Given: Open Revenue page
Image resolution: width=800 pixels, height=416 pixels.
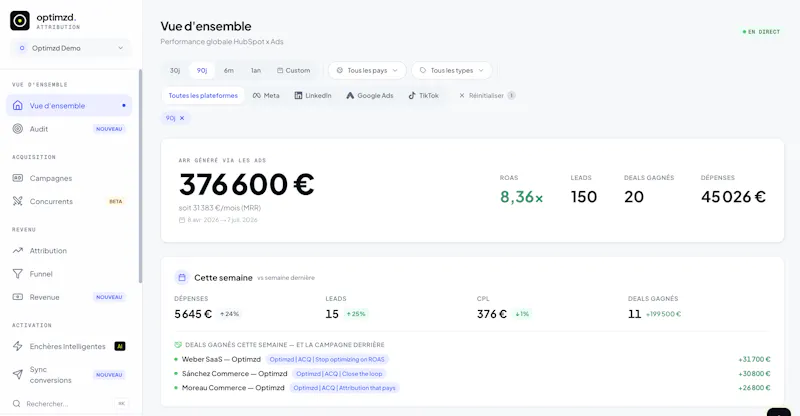Looking at the screenshot, I should pyautogui.click(x=69, y=297).
